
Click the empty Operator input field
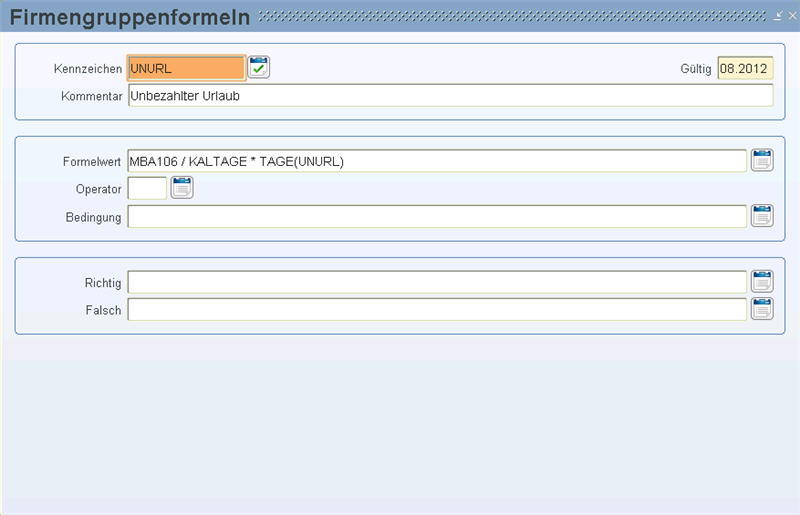(x=147, y=188)
